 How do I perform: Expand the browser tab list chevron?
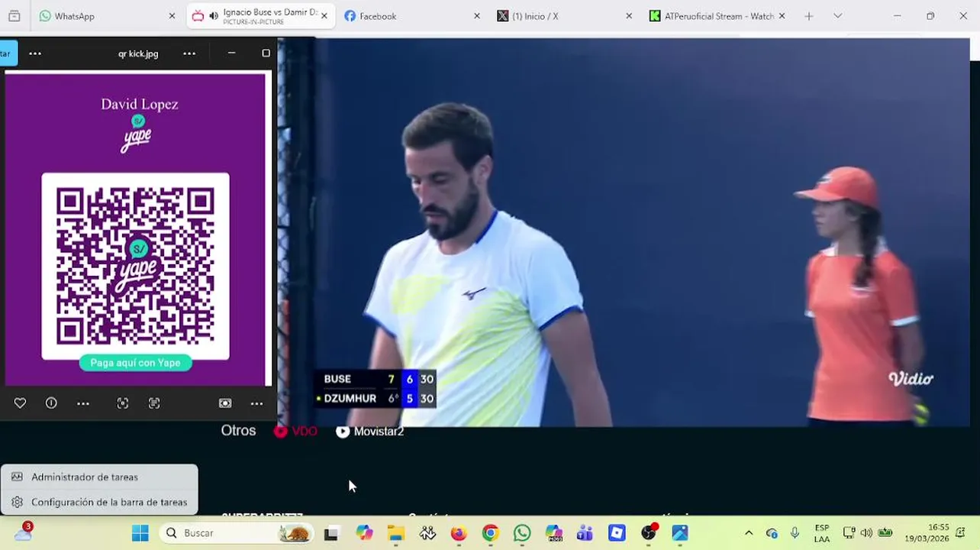[837, 16]
